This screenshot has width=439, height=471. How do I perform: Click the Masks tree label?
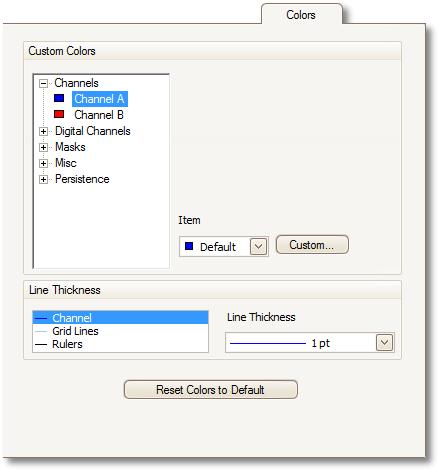(x=70, y=147)
